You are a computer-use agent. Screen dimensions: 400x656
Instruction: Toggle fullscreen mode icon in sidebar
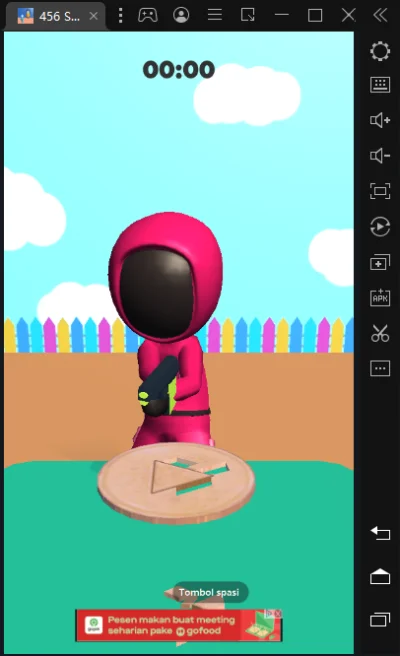click(380, 191)
